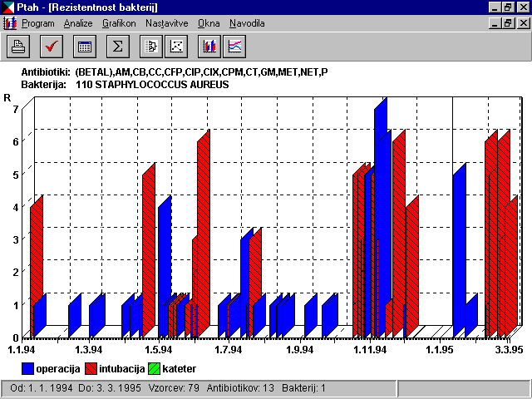Click the 1.7.94 date axis label

tap(229, 349)
